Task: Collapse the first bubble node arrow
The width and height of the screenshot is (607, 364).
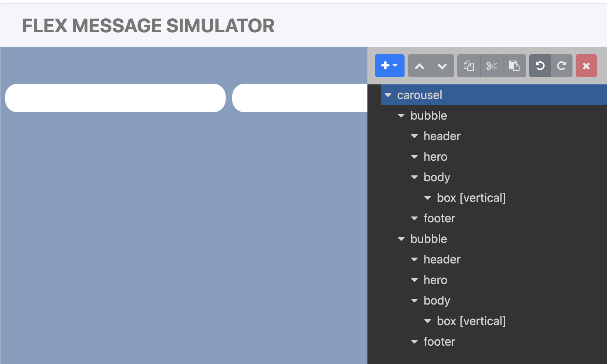Action: pos(401,116)
